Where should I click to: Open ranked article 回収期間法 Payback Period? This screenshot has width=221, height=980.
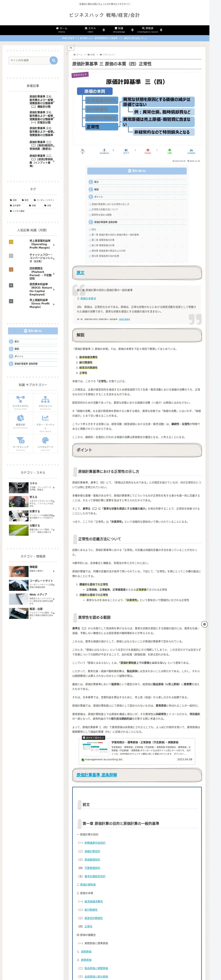33,274
